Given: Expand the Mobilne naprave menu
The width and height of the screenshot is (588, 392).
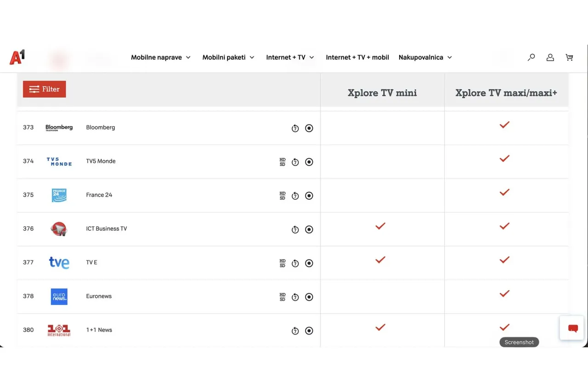Looking at the screenshot, I should pyautogui.click(x=161, y=57).
